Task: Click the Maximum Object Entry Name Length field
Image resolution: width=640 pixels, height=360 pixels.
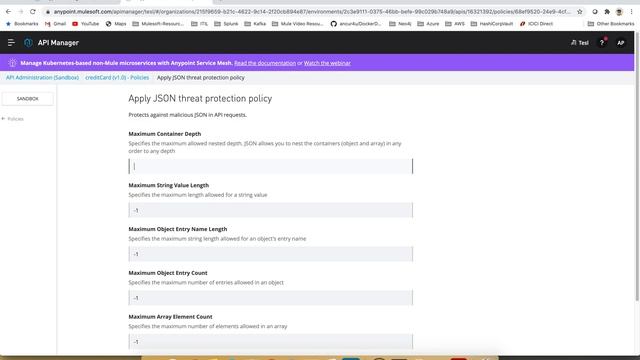Action: 271,254
